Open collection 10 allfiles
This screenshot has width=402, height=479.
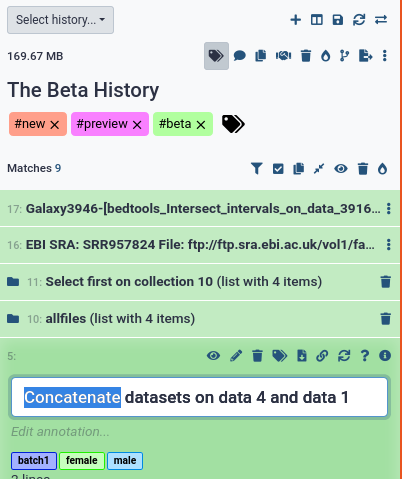(x=120, y=319)
